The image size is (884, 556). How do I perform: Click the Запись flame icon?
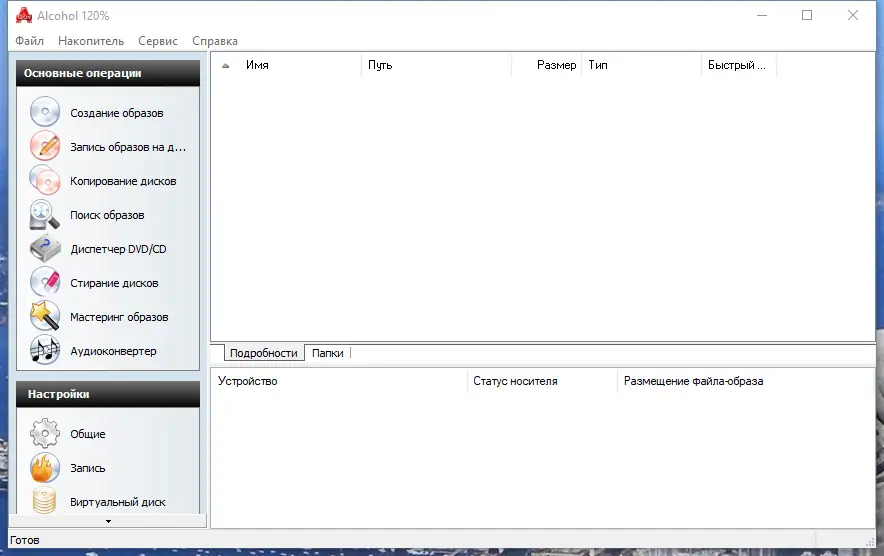(45, 467)
